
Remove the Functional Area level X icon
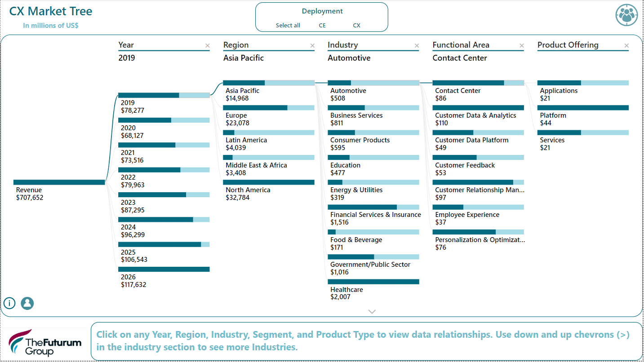(x=522, y=45)
